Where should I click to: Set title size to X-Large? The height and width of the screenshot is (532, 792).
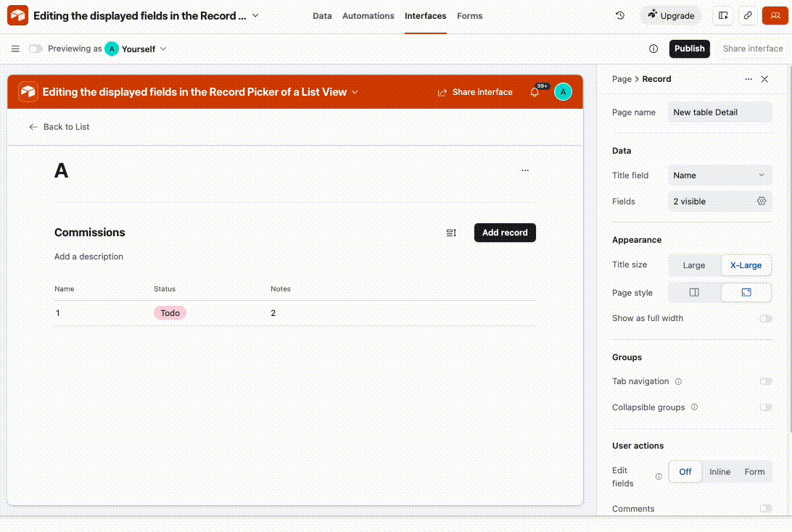click(x=746, y=265)
